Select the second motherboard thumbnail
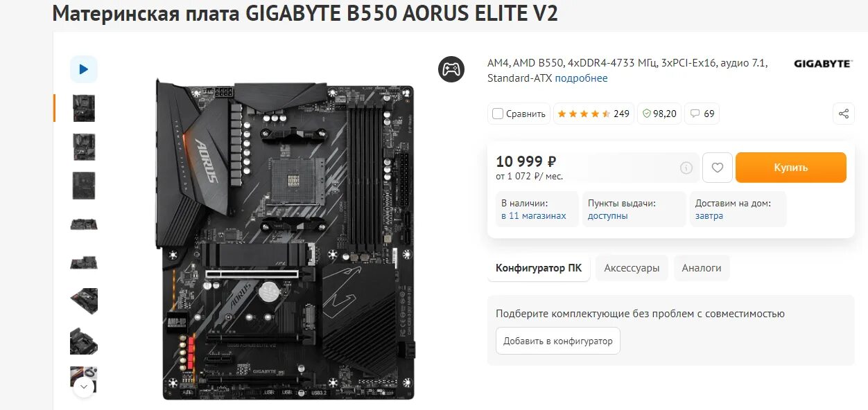This screenshot has height=410, width=868. pyautogui.click(x=84, y=147)
